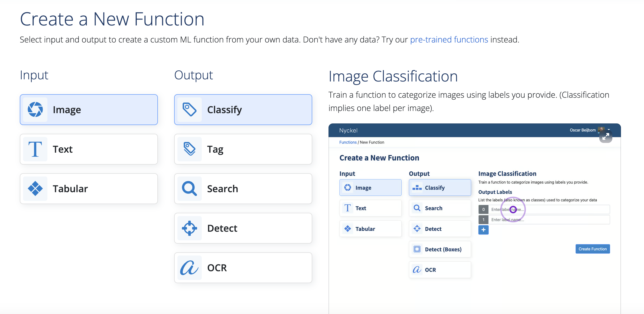Click the Text input T icon
Screen dimensions: 644x314
point(35,149)
